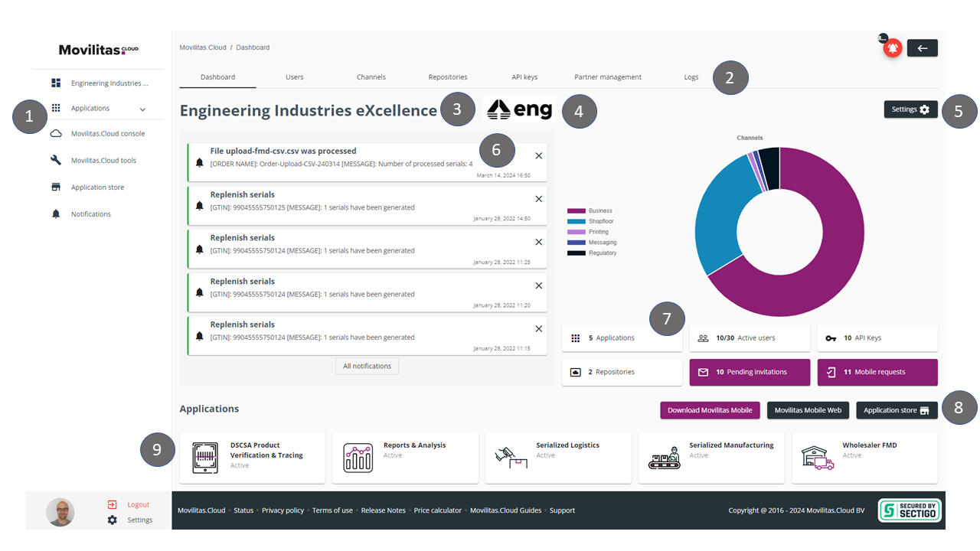Open the API keys tab

pos(524,77)
